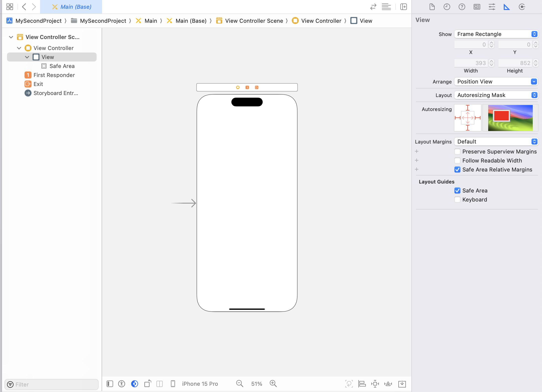
Task: Select Safe Area in the outline
Action: 62,66
